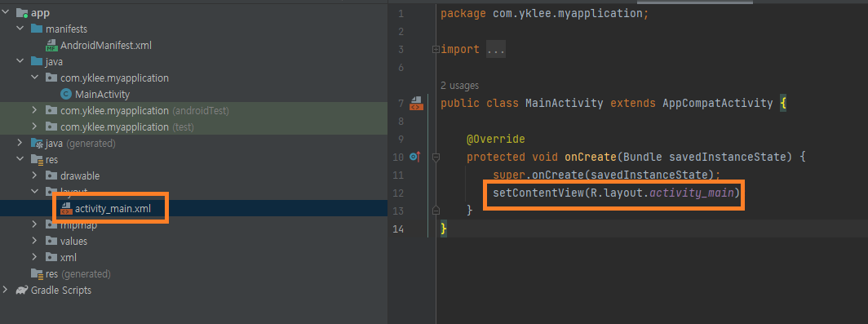Click line number 12 in the gutter
Screen dimensions: 868x324
397,193
